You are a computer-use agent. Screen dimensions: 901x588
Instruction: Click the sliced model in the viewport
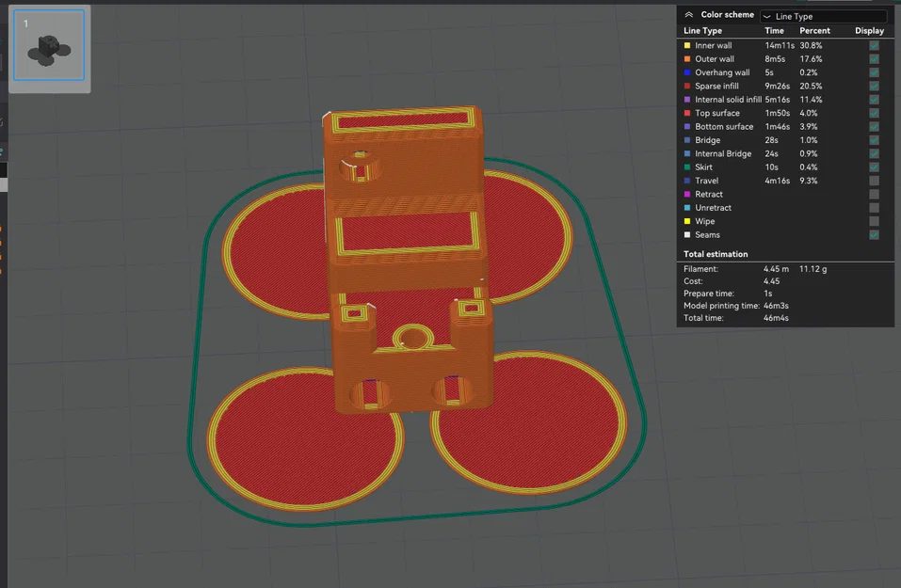[x=408, y=259]
